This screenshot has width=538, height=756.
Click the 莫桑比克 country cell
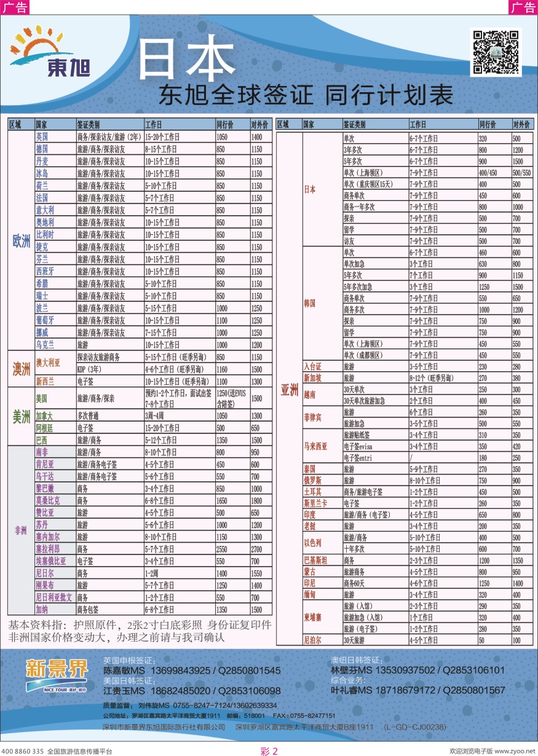click(55, 501)
